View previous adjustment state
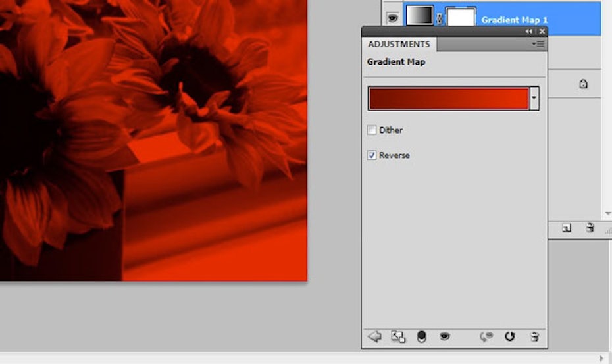Screen dimensions: 612x364 click(486, 336)
